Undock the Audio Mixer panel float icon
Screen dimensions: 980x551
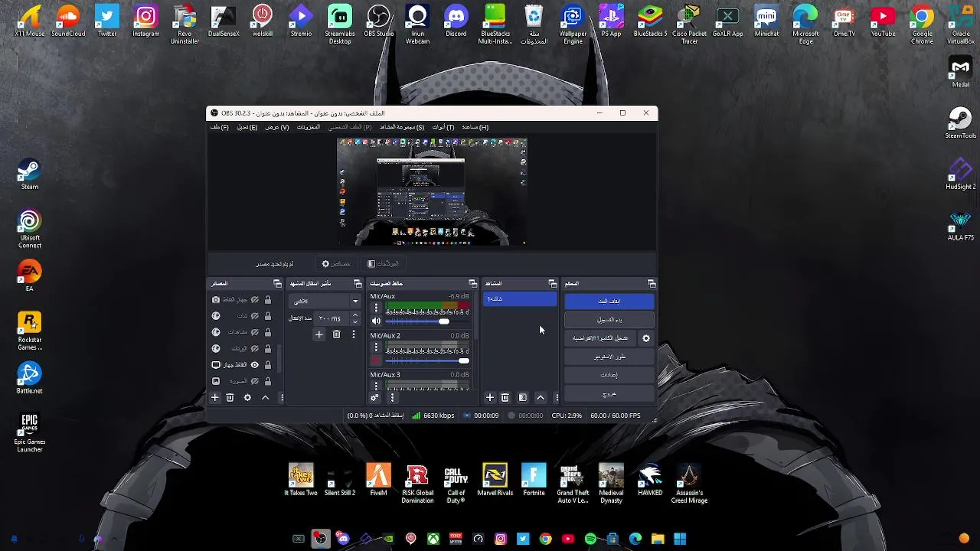click(x=473, y=284)
